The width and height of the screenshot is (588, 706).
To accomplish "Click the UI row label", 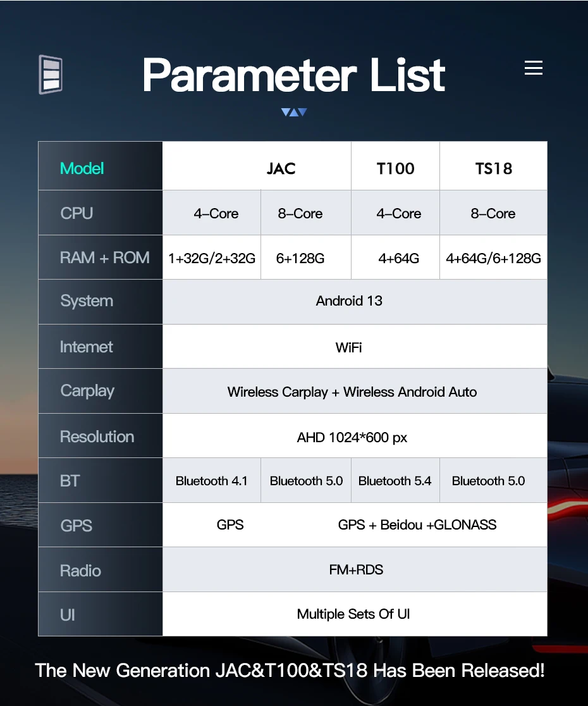I will [x=68, y=615].
